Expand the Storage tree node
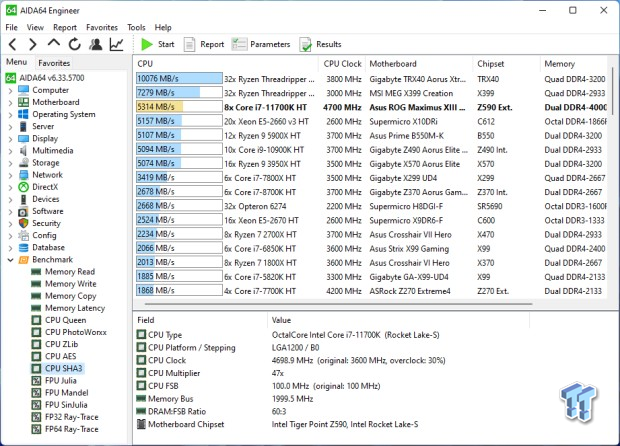Viewport: 620px width, 446px height. (x=11, y=163)
